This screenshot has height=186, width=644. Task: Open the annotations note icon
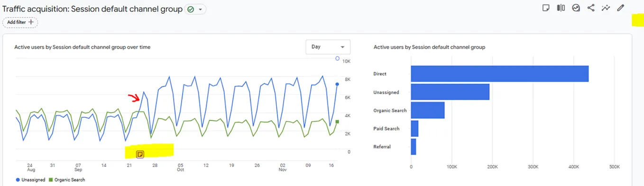546,8
